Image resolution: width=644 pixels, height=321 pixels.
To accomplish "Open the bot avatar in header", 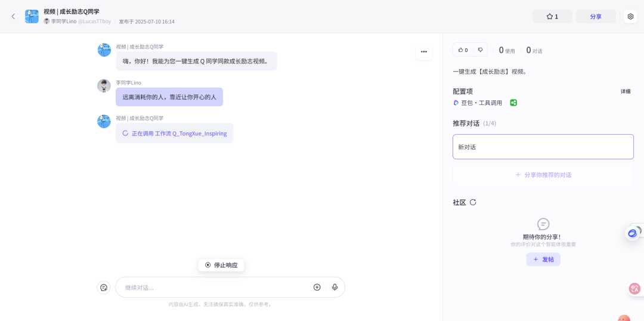I will click(32, 17).
